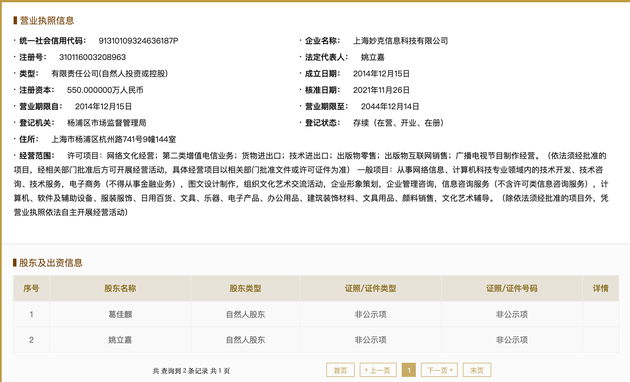
Task: Click the 序号 column header
Action: coord(31,288)
